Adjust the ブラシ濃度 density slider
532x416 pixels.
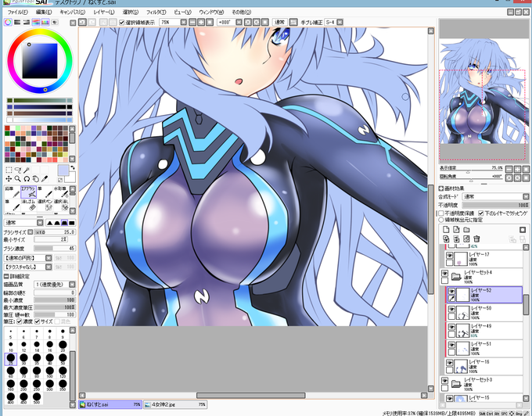(55, 249)
